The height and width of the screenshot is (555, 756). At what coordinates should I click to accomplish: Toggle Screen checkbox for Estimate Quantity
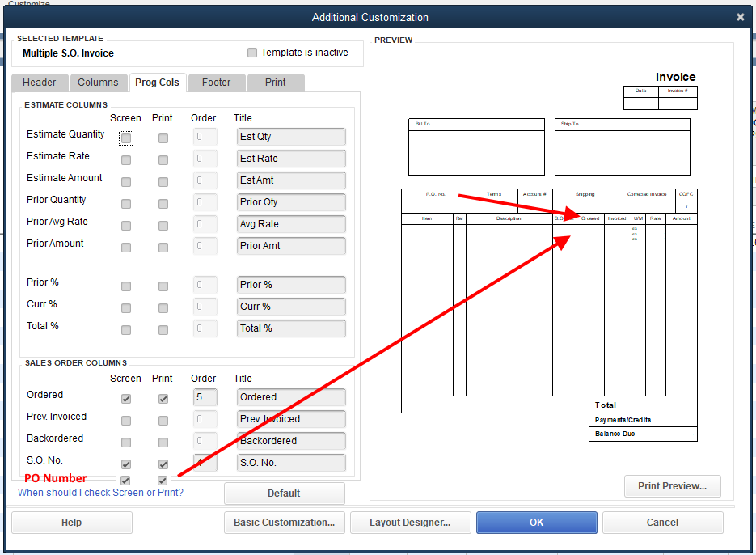[x=125, y=138]
